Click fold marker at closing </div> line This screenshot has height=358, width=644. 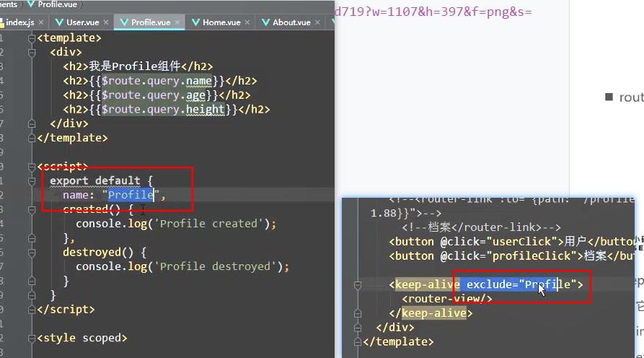(x=32, y=123)
